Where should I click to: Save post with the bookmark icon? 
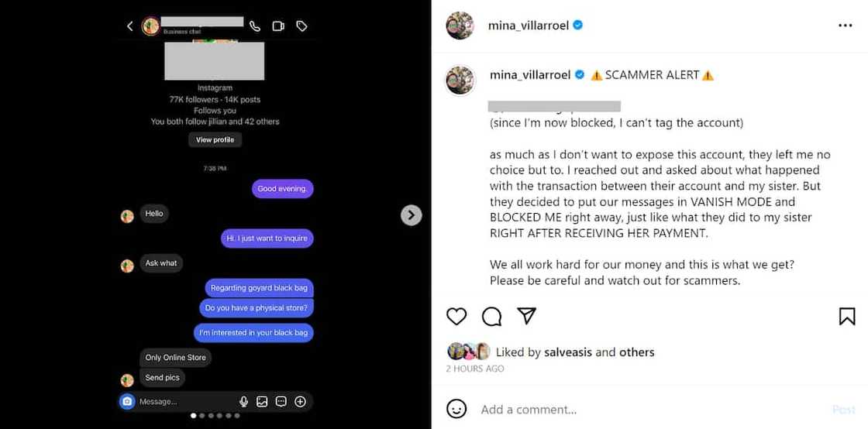coord(847,316)
